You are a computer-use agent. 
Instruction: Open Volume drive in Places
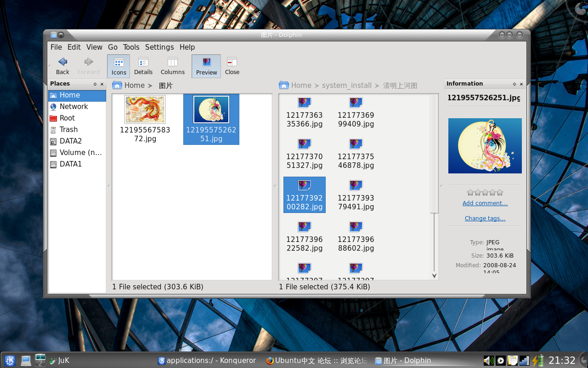[77, 153]
